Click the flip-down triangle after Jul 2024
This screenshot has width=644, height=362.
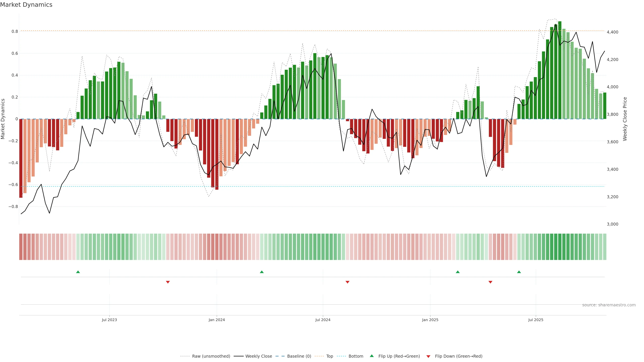(347, 282)
